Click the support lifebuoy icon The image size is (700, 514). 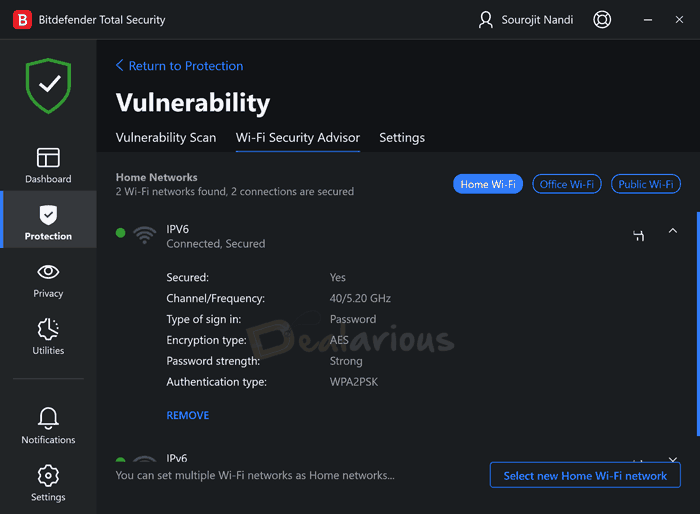(601, 20)
